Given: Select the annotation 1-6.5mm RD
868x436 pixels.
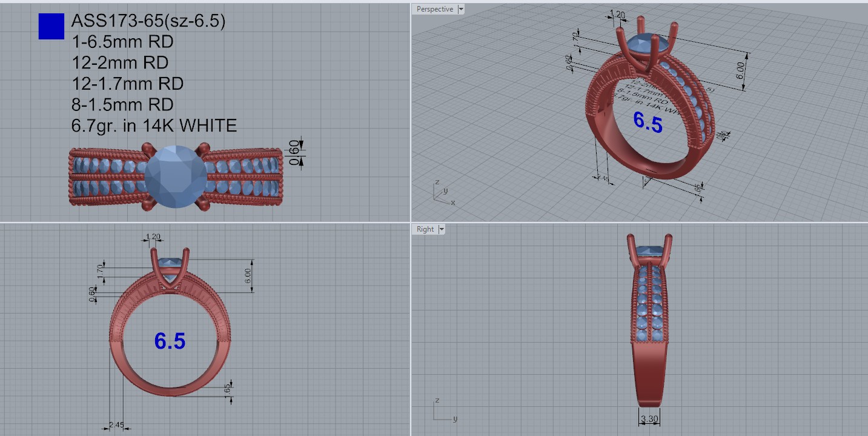Looking at the screenshot, I should [x=122, y=42].
